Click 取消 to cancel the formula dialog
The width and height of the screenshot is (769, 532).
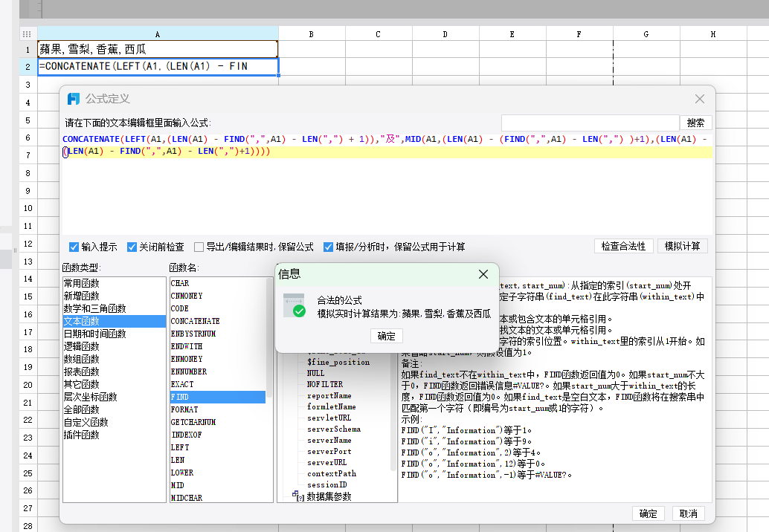point(689,513)
